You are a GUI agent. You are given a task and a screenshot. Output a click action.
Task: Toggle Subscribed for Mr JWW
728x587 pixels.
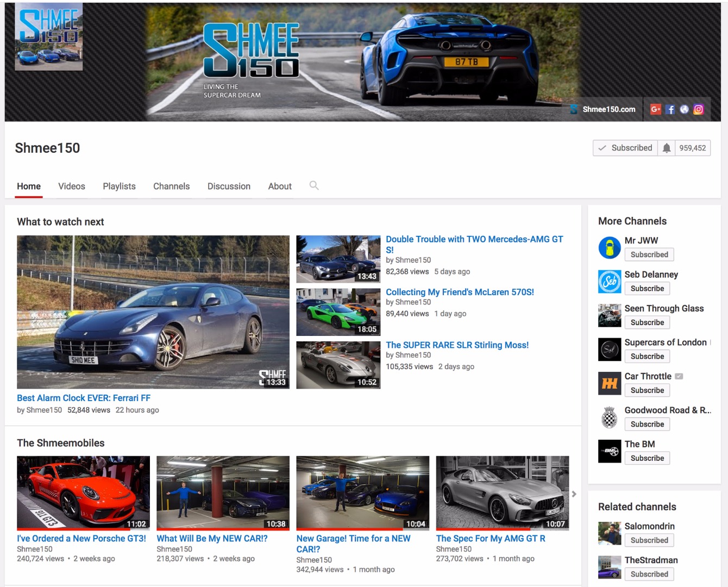(x=649, y=254)
